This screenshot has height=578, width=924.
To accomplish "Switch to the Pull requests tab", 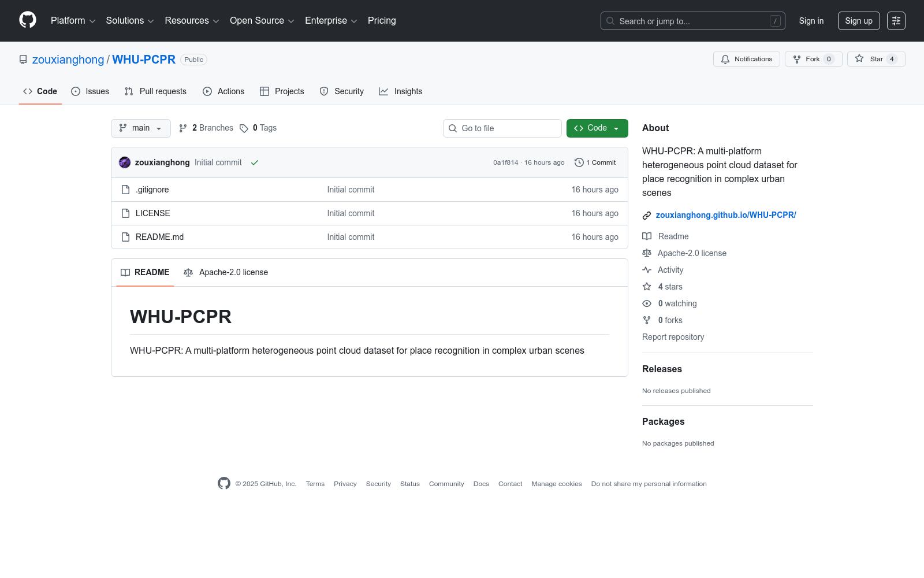I will (155, 91).
